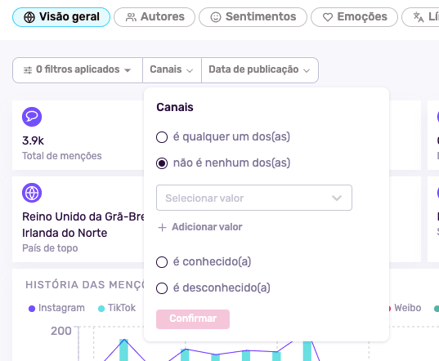Image resolution: width=439 pixels, height=361 pixels.
Task: Open the Data de publicação filter
Action: (260, 70)
